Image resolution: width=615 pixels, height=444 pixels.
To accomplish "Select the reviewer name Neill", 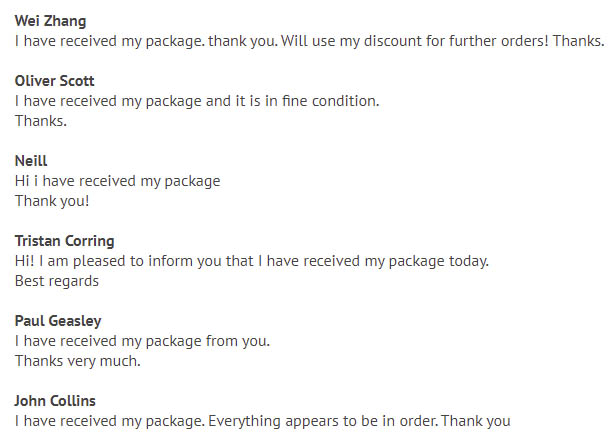I will (31, 161).
